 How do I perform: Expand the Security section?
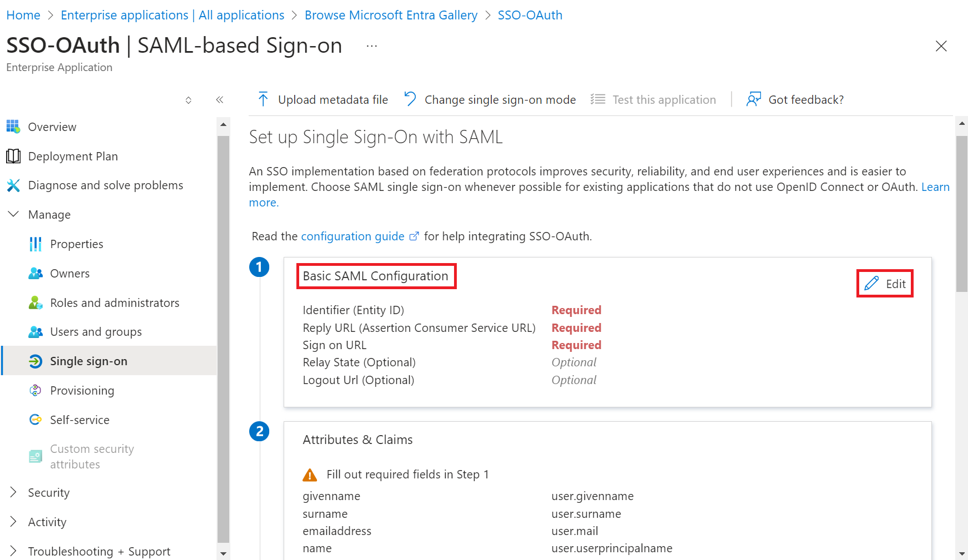click(x=13, y=493)
